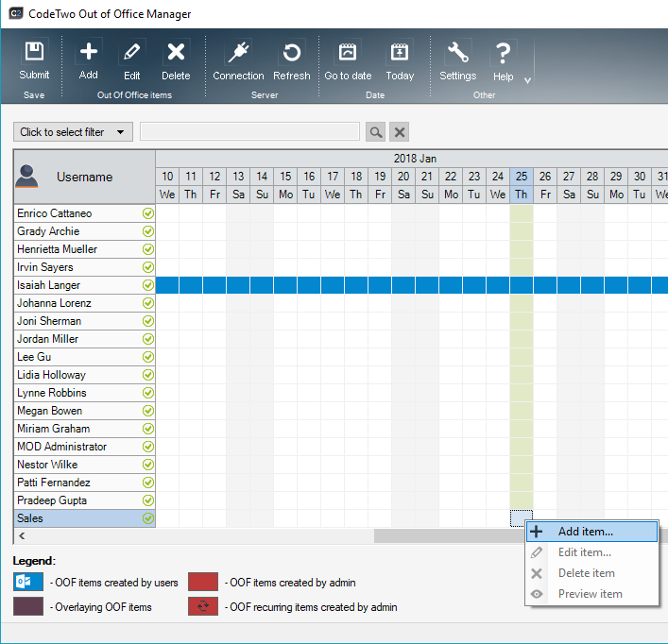Open Help question mark icon
Image resolution: width=668 pixels, height=644 pixels.
click(x=504, y=53)
